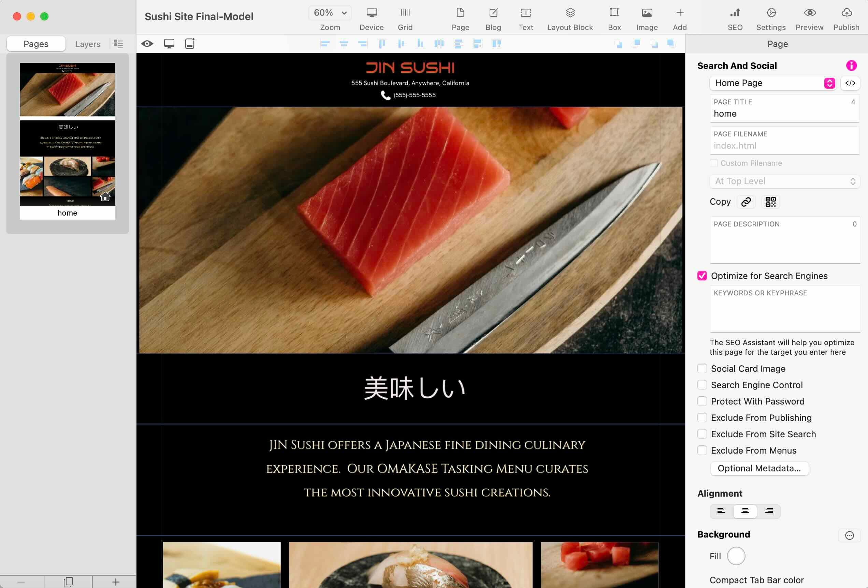868x588 pixels.
Task: Open page code editor button
Action: (850, 83)
